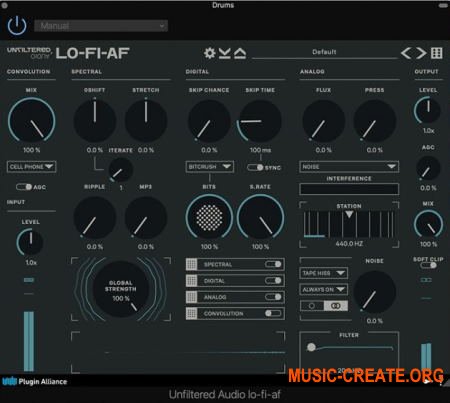Toggle the Skip Time Sync switch
The width and height of the screenshot is (450, 403).
pos(255,167)
